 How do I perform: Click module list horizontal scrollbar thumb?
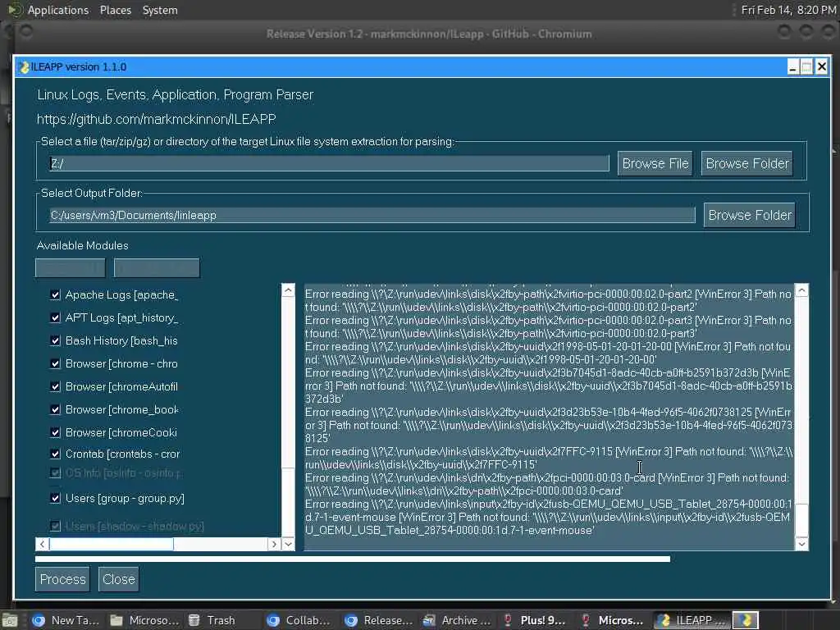pyautogui.click(x=112, y=545)
